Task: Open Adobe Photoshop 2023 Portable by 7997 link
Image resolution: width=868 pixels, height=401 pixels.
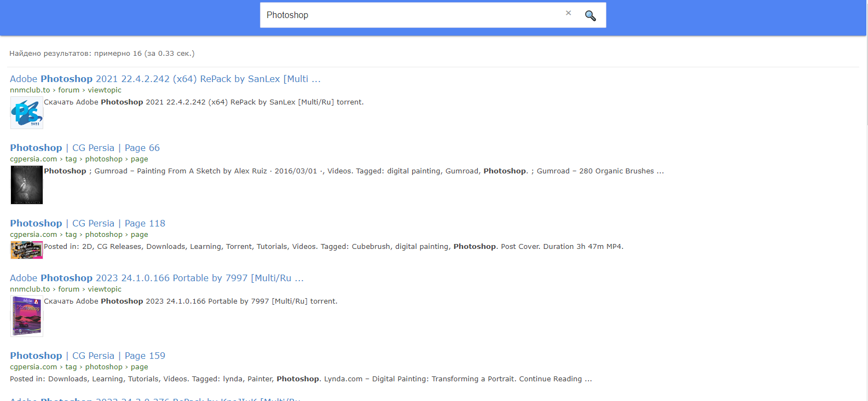Action: (157, 278)
